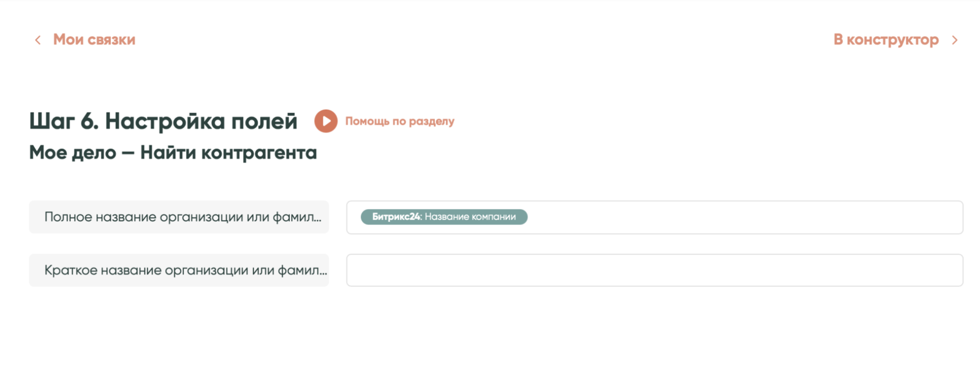The image size is (980, 374).
Task: Focus the empty Краткое название input field
Action: tap(654, 270)
